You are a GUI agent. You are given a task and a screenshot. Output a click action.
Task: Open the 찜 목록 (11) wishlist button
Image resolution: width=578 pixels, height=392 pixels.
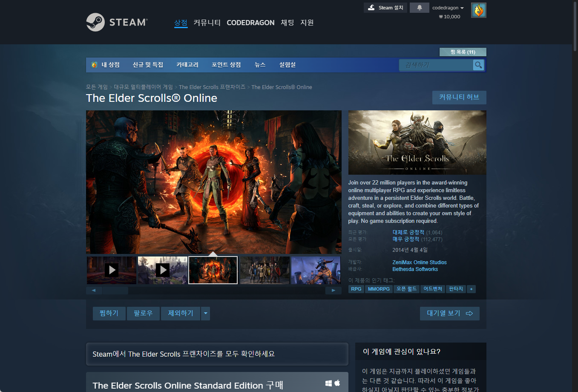coord(463,52)
